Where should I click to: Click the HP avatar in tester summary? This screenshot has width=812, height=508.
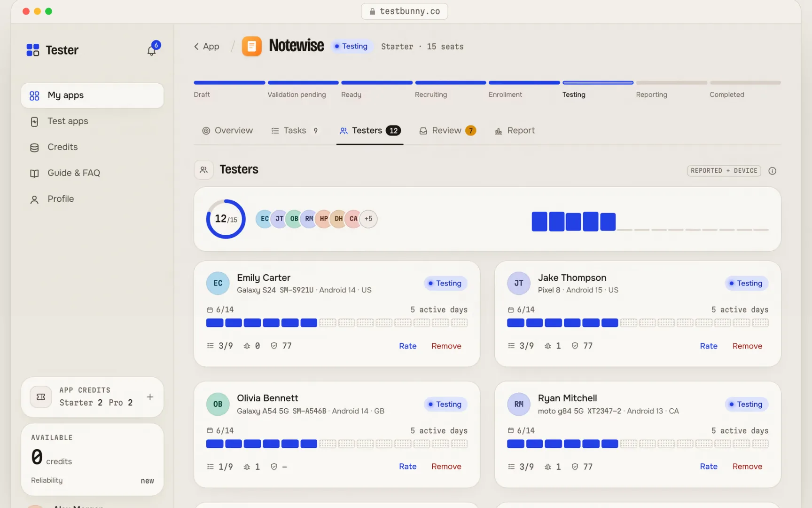pos(324,219)
